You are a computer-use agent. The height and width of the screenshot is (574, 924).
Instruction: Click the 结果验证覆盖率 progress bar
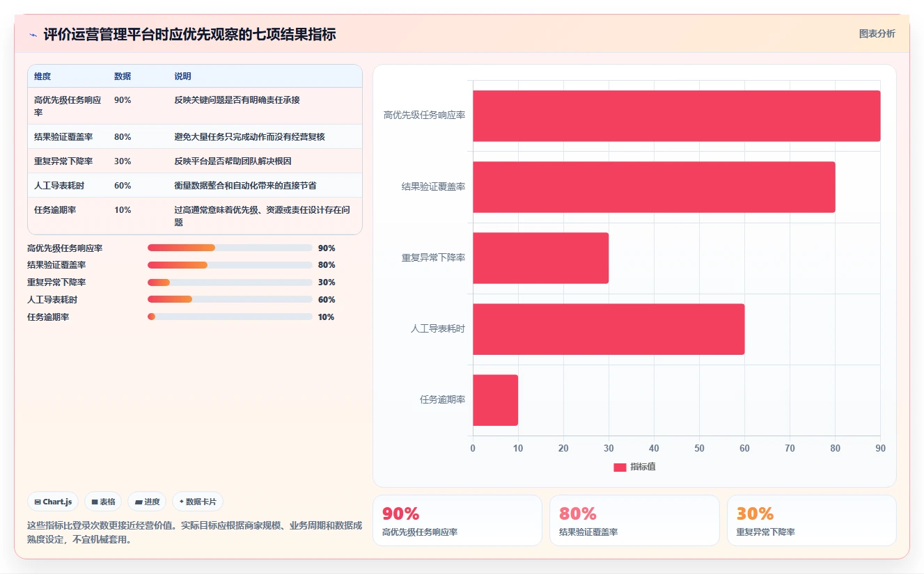click(x=230, y=265)
